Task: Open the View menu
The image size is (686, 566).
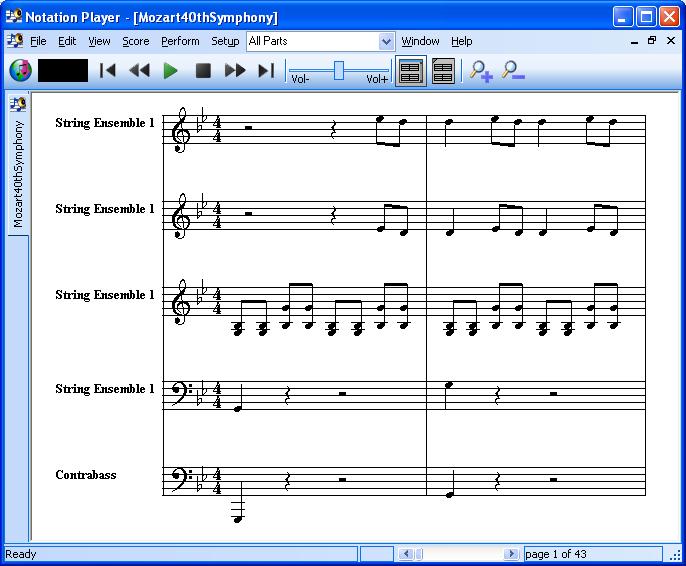Action: [x=99, y=41]
